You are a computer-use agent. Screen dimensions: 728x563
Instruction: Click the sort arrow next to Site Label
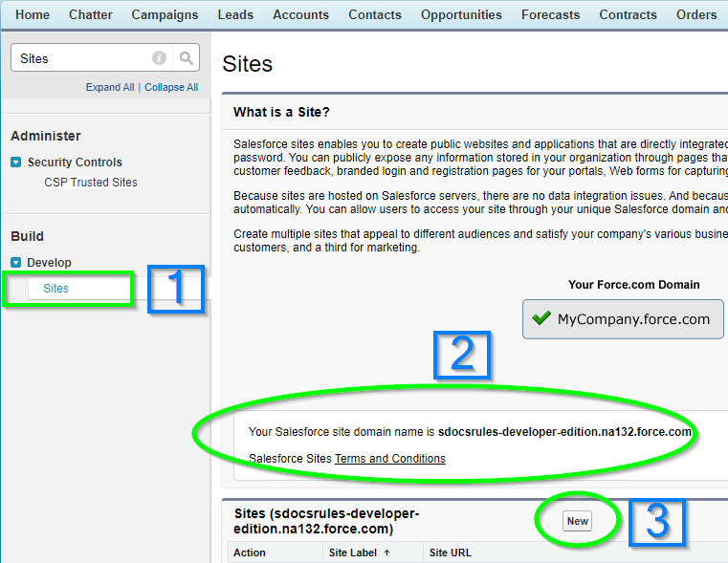point(386,552)
